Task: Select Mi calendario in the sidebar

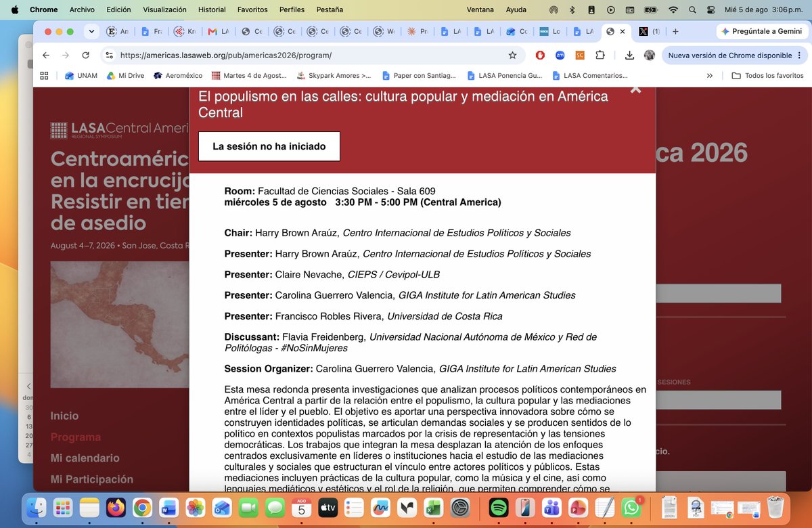Action: point(85,458)
